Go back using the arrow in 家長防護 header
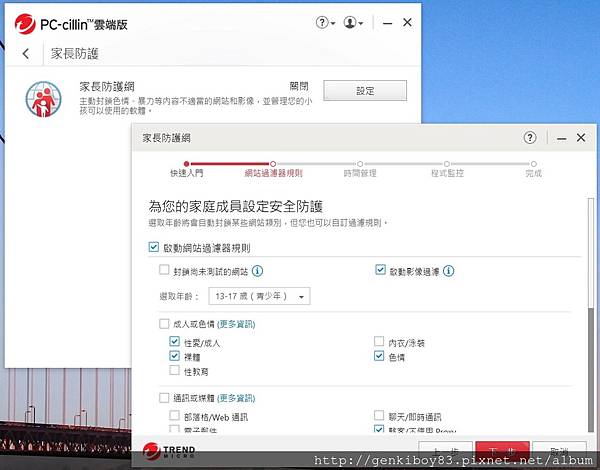The width and height of the screenshot is (600, 470). coord(26,54)
